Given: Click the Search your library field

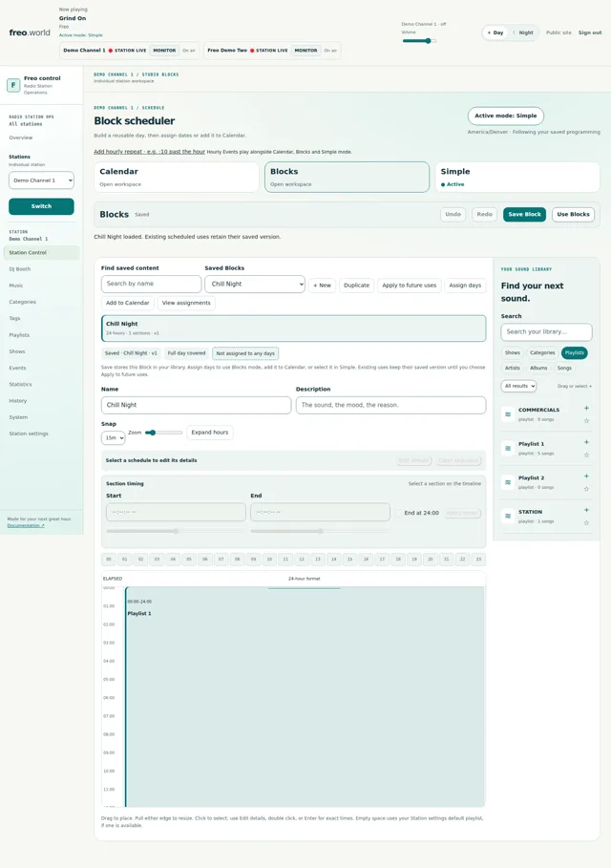Looking at the screenshot, I should [x=546, y=331].
